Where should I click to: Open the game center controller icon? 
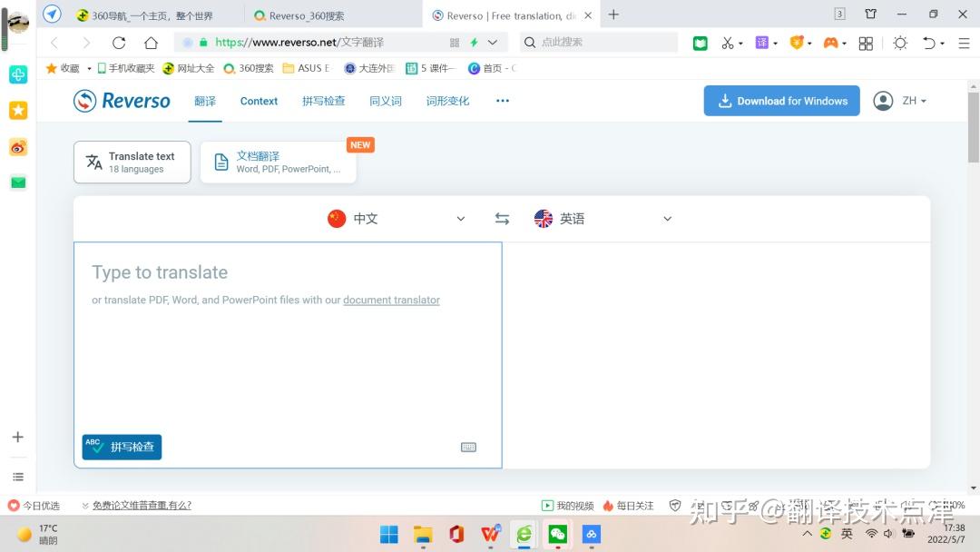click(x=832, y=43)
